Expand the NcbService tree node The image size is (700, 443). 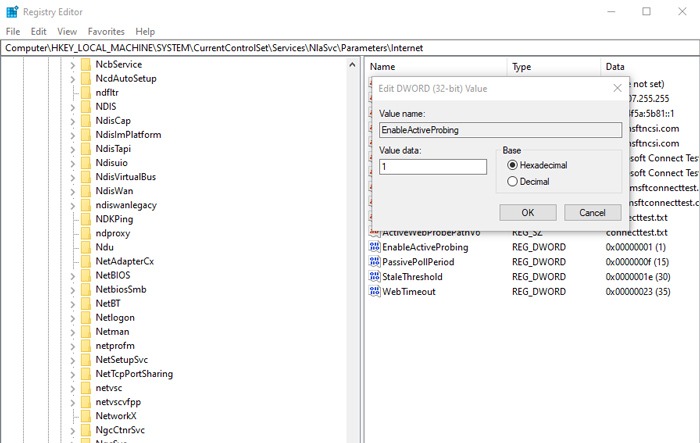click(72, 65)
